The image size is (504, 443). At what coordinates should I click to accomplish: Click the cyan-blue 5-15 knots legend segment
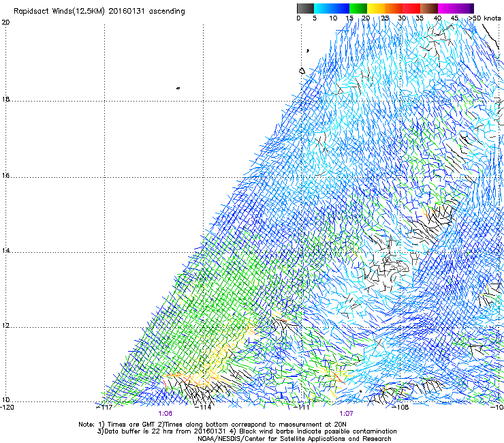pyautogui.click(x=332, y=8)
